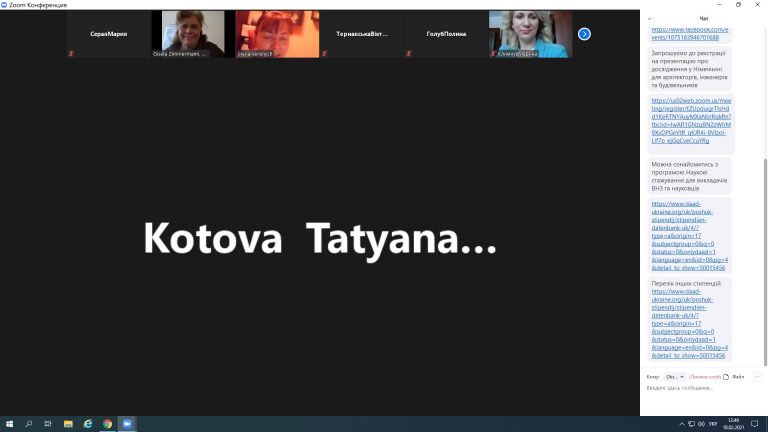Expand the chat recipient dropdown

pos(674,377)
